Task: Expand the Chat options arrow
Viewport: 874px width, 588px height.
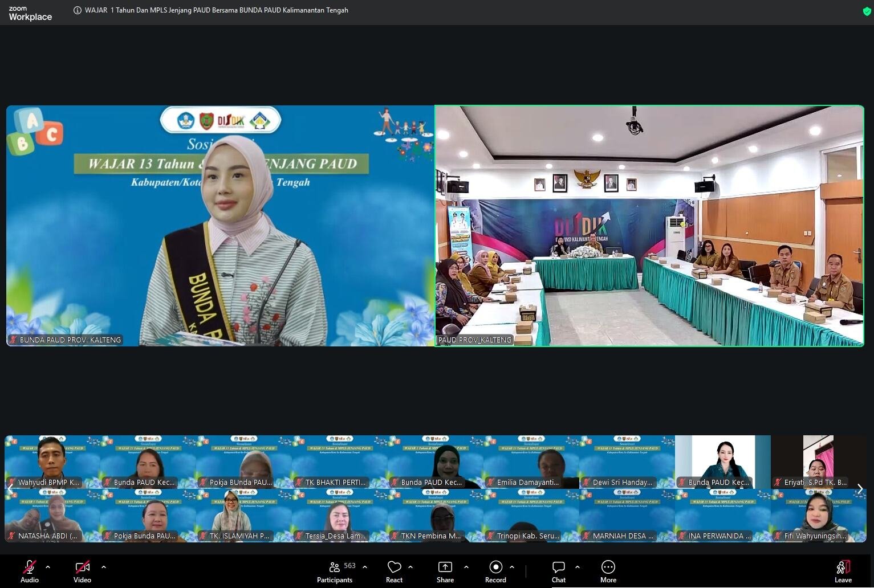Action: click(x=578, y=567)
